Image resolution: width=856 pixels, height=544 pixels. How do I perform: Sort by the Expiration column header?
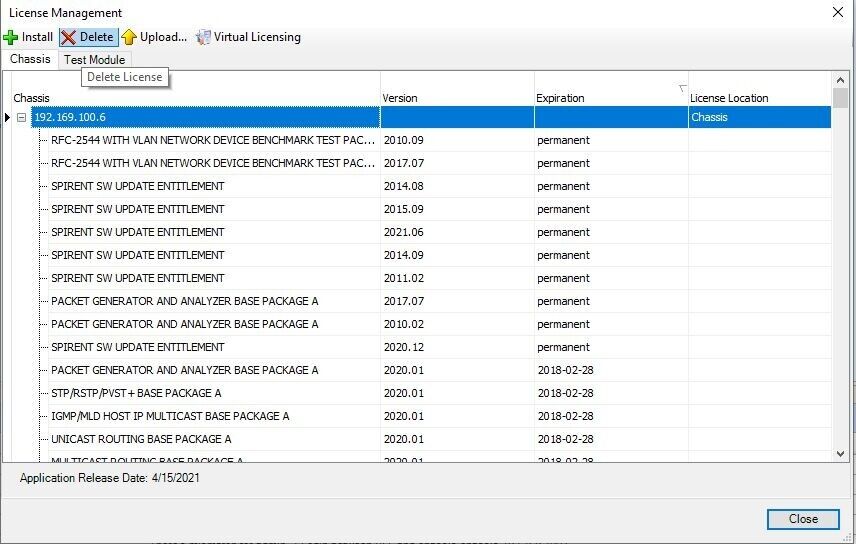tap(560, 98)
